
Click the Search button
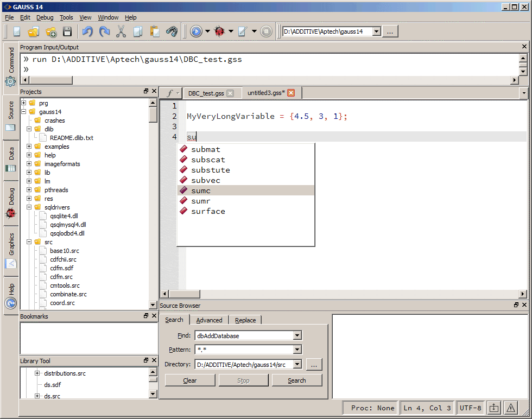point(297,380)
